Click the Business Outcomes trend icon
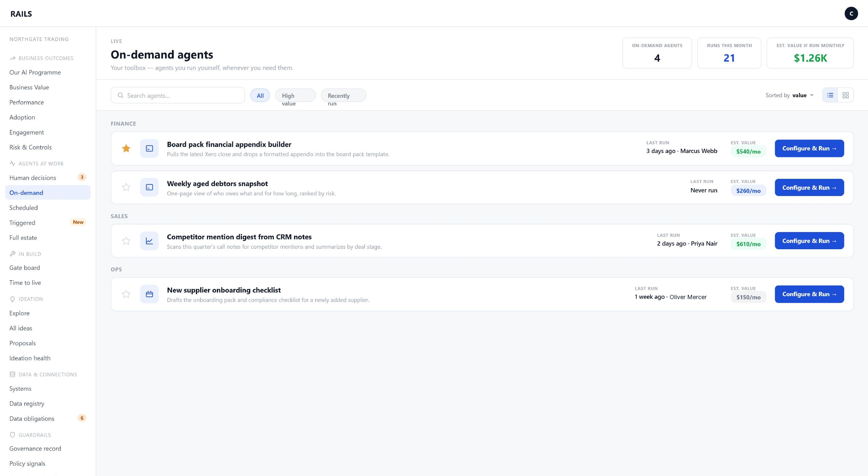The height and width of the screenshot is (476, 868). (x=13, y=58)
